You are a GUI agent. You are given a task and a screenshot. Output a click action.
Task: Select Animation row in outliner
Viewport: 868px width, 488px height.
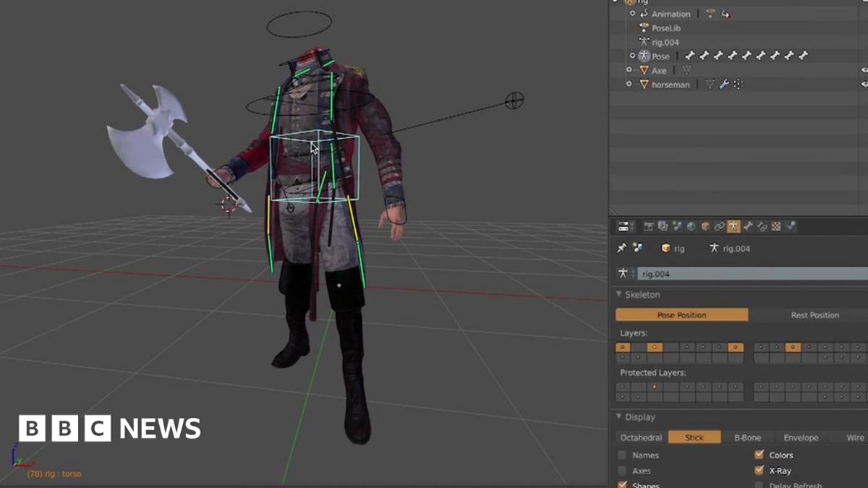pos(671,14)
